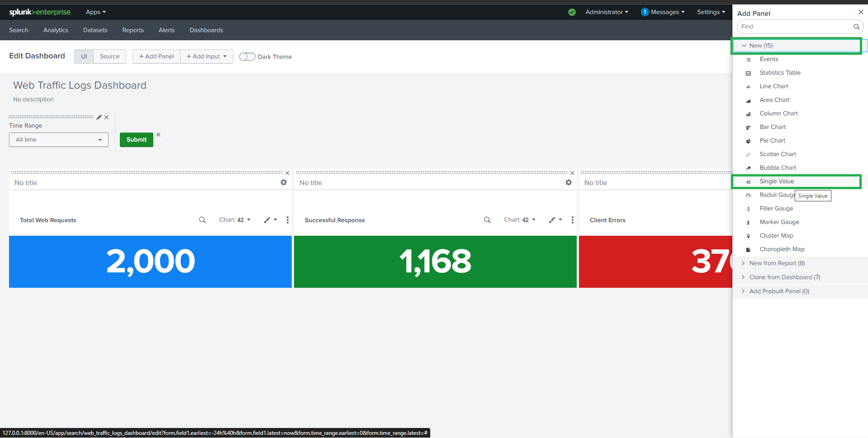Image resolution: width=868 pixels, height=438 pixels.
Task: Click No title of Total Web Requests panel
Action: (26, 183)
